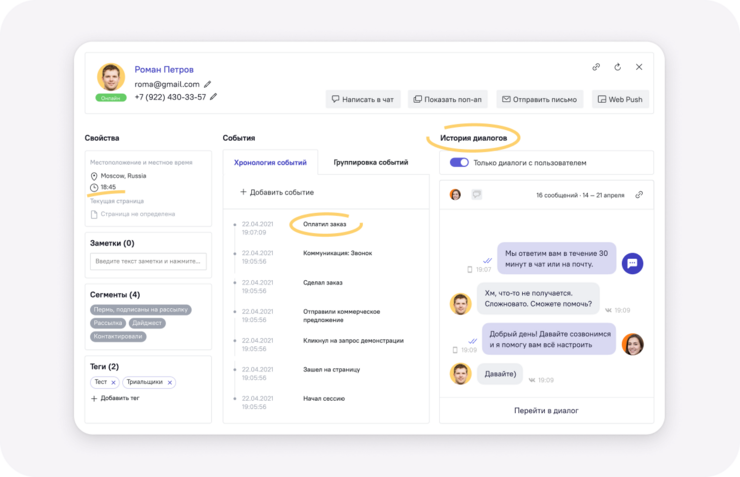Open conversation via Перейти в диалог
The image size is (740, 477).
pos(546,410)
